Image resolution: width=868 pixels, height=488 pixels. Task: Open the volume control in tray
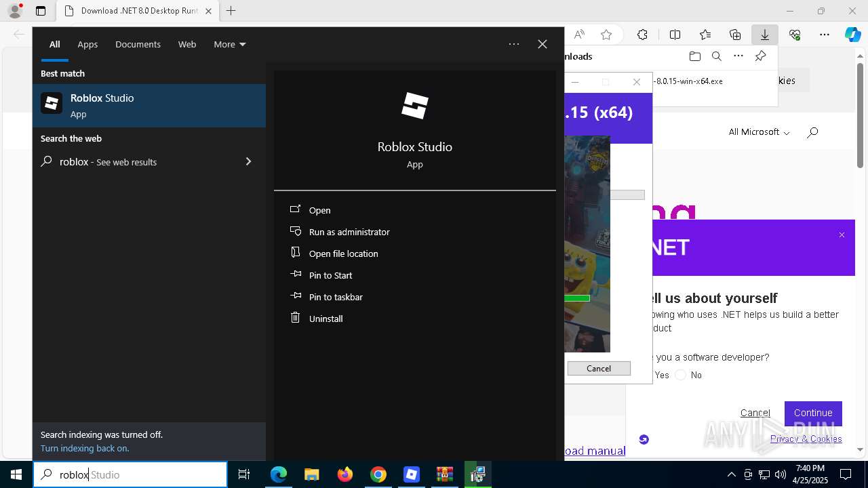click(x=781, y=474)
